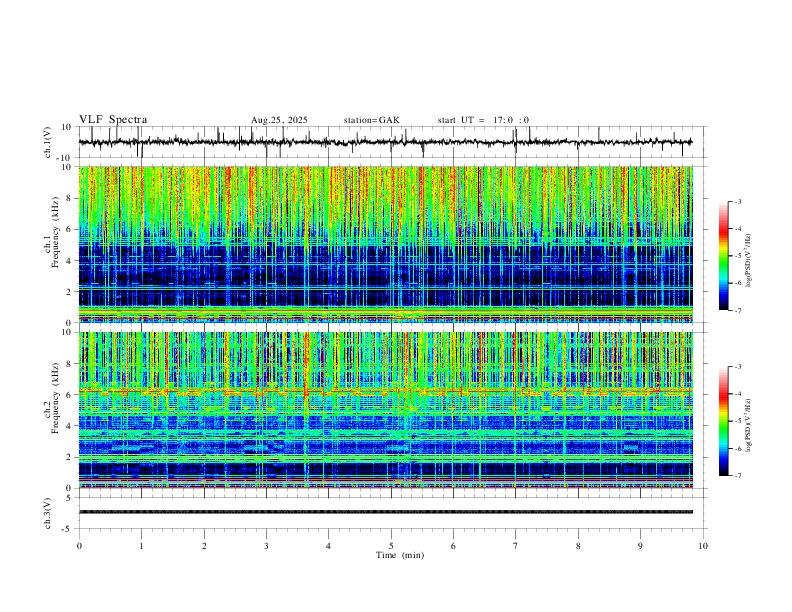Click the "0" tick on Time axis
This screenshot has width=792, height=612.
tap(79, 546)
